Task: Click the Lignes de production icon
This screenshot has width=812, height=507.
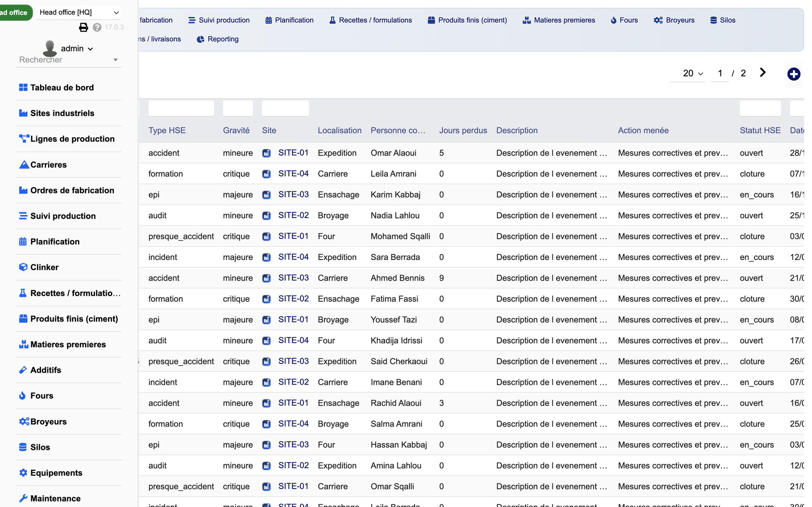Action: [24, 139]
